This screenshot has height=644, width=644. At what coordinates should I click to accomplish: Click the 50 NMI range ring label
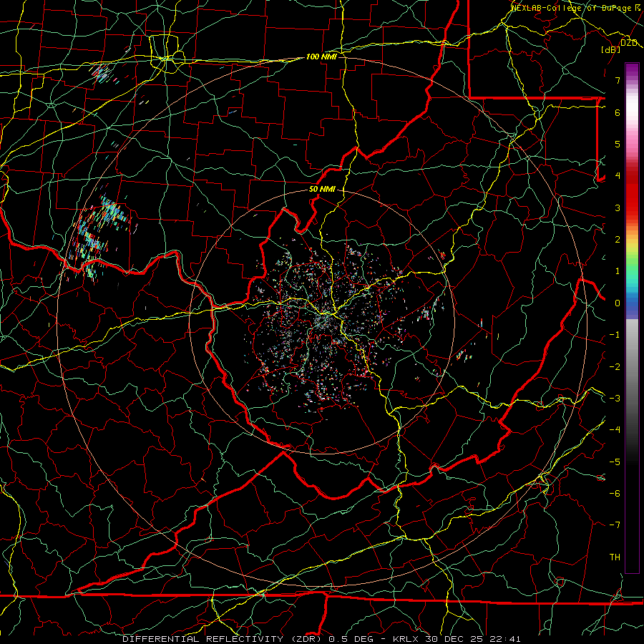[322, 189]
